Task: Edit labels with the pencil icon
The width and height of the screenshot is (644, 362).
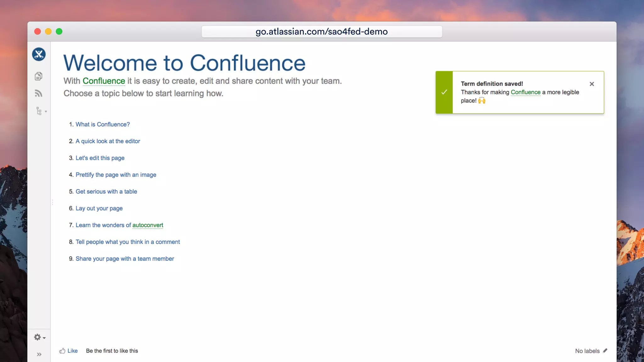Action: coord(605,351)
